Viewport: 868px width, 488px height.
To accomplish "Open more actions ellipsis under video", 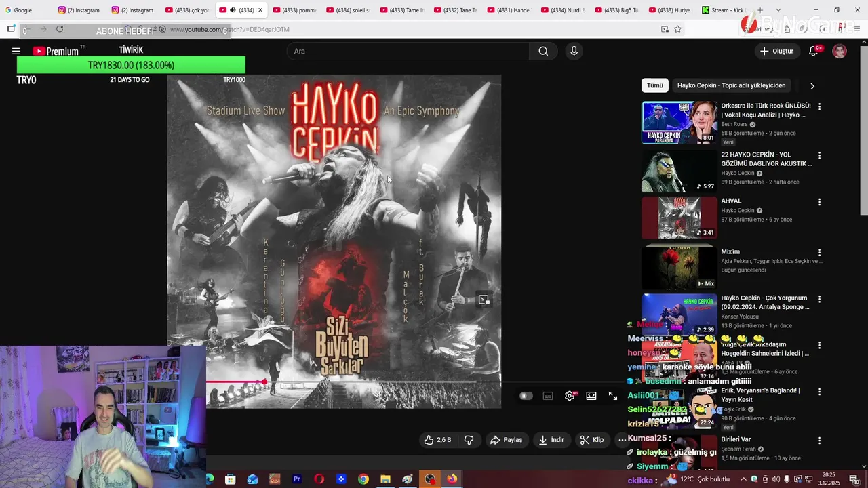I will (622, 440).
